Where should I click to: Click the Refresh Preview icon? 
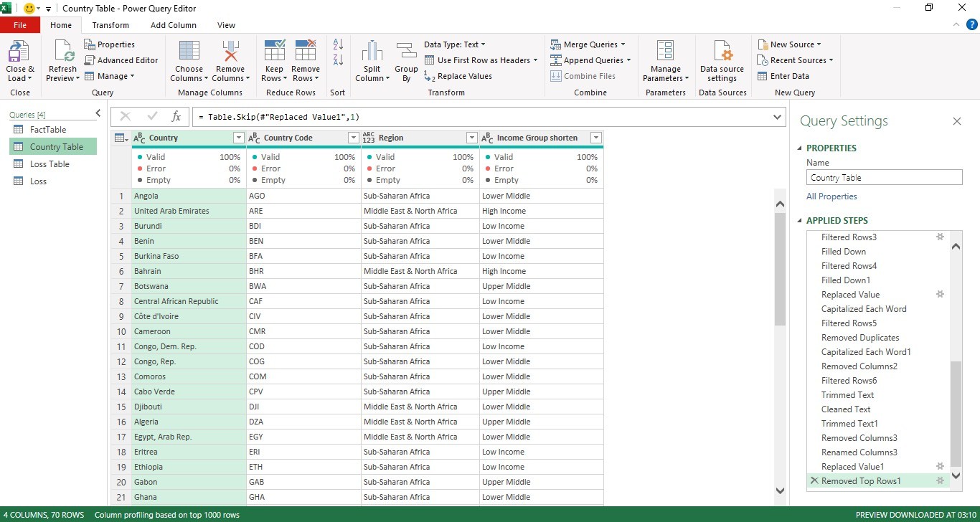pos(62,52)
